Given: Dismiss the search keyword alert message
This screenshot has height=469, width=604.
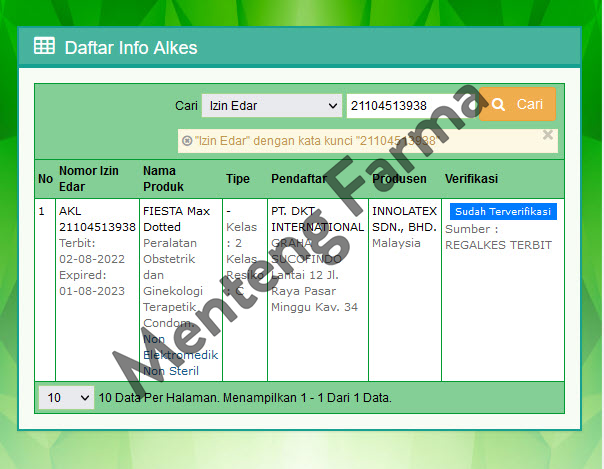Looking at the screenshot, I should click(x=547, y=134).
